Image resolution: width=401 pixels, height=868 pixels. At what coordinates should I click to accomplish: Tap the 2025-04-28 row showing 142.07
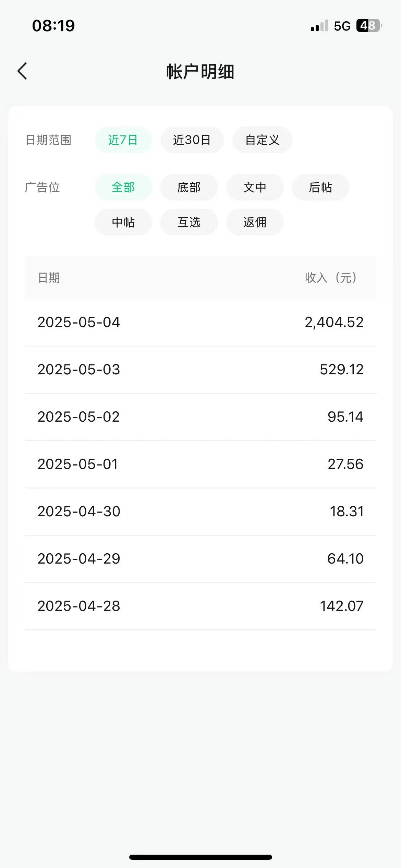[200, 606]
